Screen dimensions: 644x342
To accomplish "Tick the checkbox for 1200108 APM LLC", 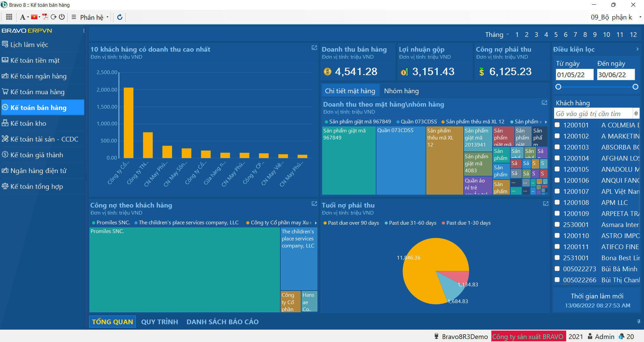I will tap(557, 203).
